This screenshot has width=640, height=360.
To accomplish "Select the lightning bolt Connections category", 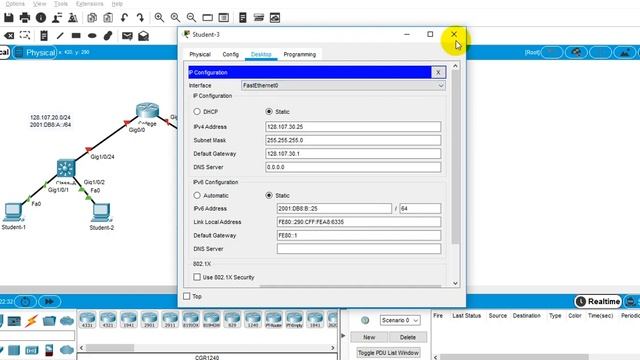I will (31, 321).
